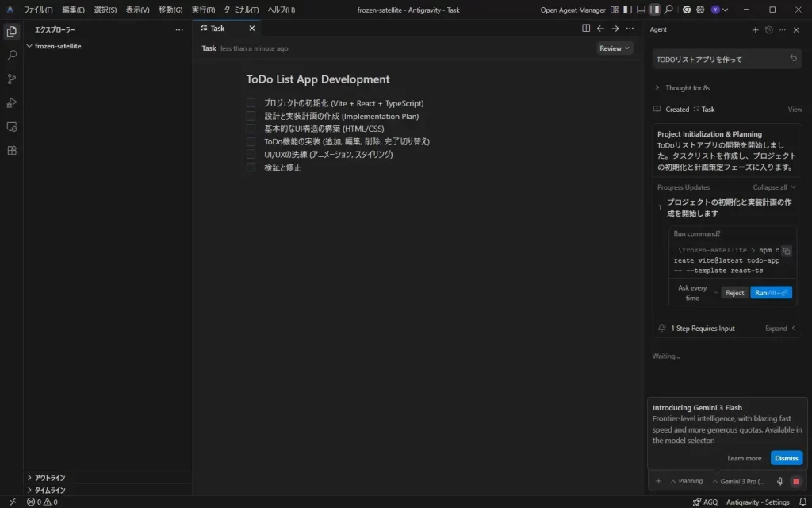The height and width of the screenshot is (508, 812).
Task: Open Explorer panel more actions menu
Action: tap(179, 30)
